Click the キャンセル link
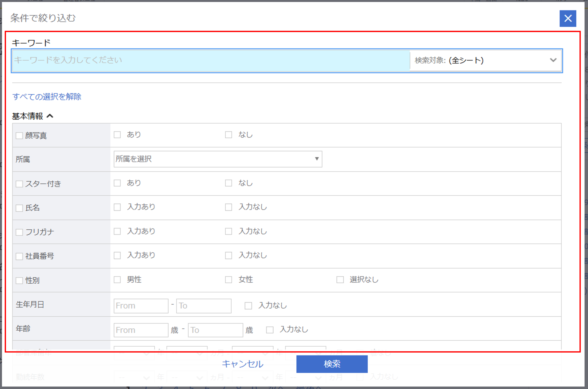Viewport: 588px width, 389px height. [242, 364]
